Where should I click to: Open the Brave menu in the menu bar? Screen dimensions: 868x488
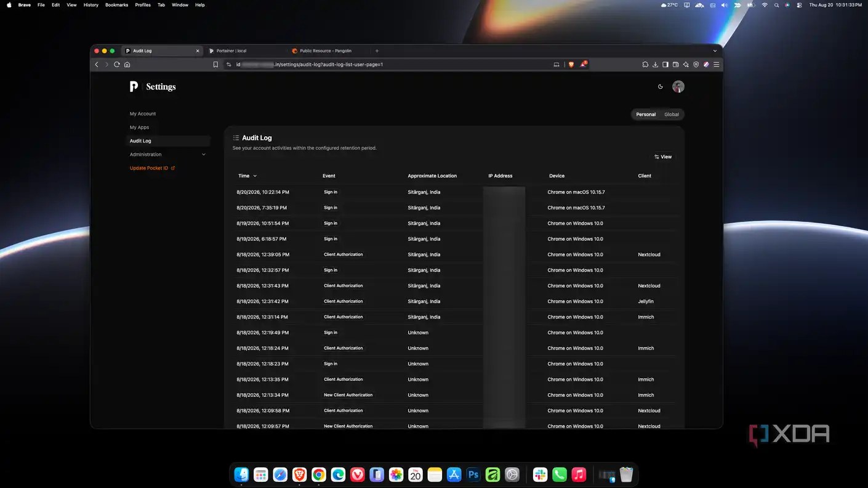25,5
